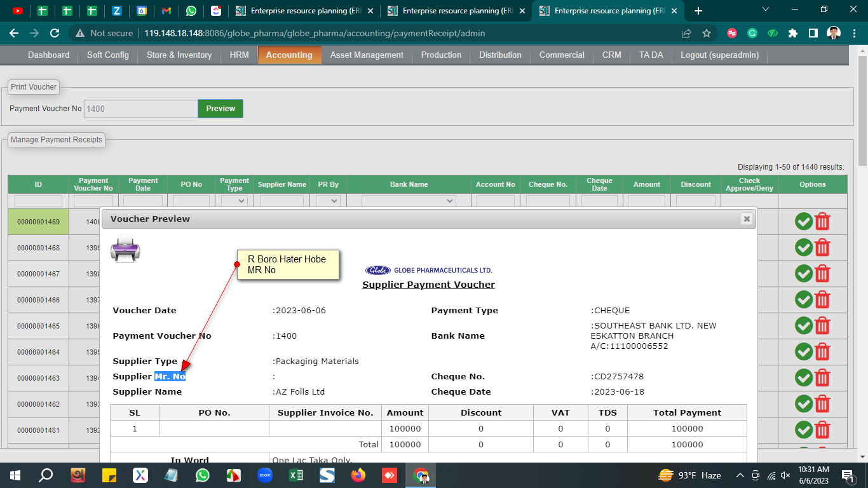Open the Accounting menu
The height and width of the screenshot is (488, 868).
click(289, 55)
